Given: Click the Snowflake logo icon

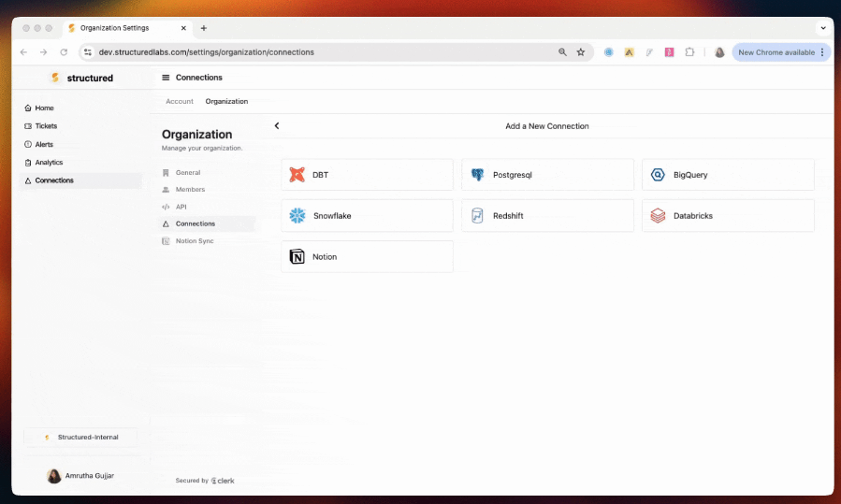Looking at the screenshot, I should tap(297, 216).
